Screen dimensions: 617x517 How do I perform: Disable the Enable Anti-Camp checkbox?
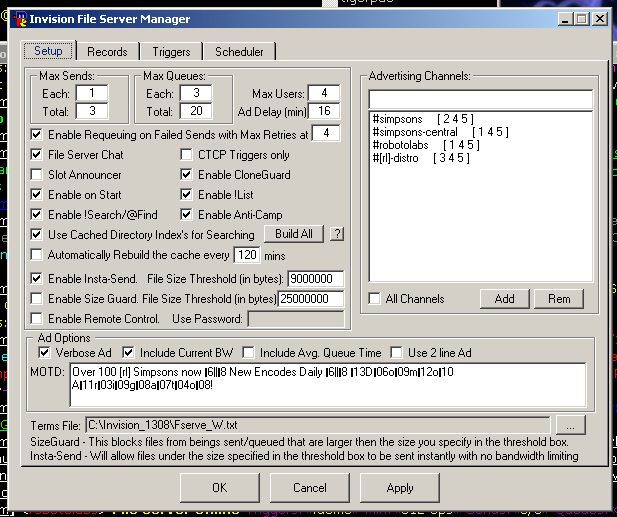[188, 215]
